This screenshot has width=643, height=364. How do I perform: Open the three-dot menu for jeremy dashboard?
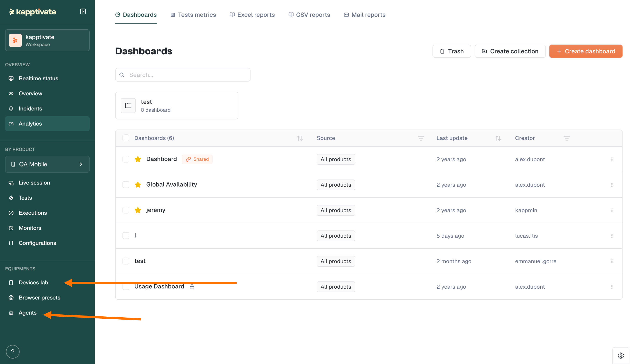(612, 210)
